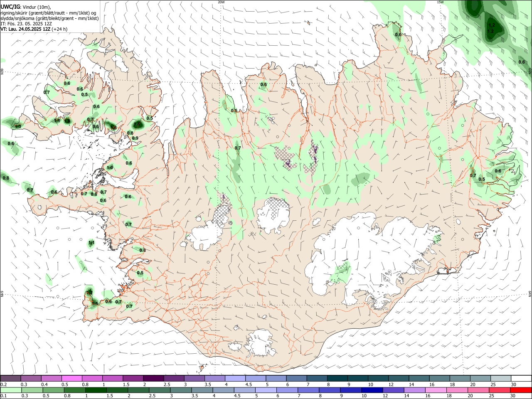Click bright pink upper-legend swatch labeled 0.5
The width and height of the screenshot is (532, 399).
(x=71, y=378)
